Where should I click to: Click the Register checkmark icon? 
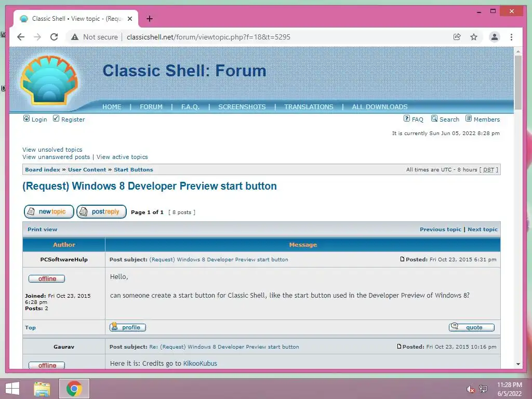[56, 118]
